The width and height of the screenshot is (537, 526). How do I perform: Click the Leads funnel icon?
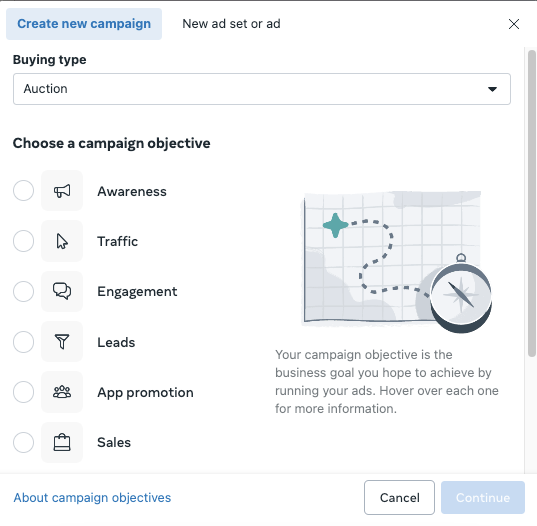click(62, 342)
